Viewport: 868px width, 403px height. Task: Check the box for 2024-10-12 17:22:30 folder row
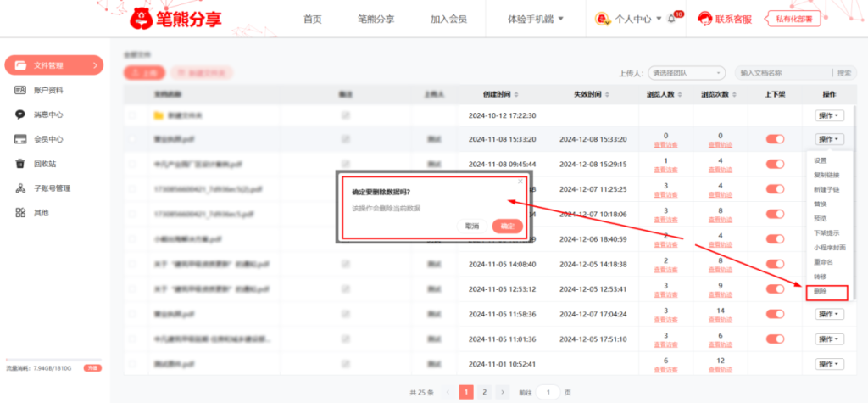pyautogui.click(x=131, y=115)
